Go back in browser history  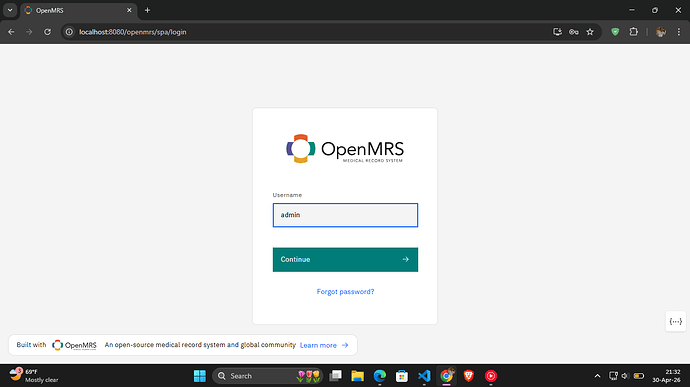click(11, 32)
